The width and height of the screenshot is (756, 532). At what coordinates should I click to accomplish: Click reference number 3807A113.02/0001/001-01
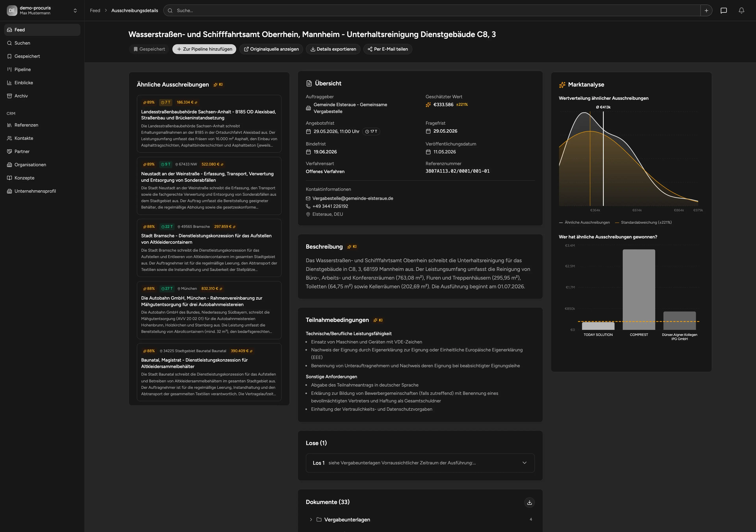[x=457, y=171]
